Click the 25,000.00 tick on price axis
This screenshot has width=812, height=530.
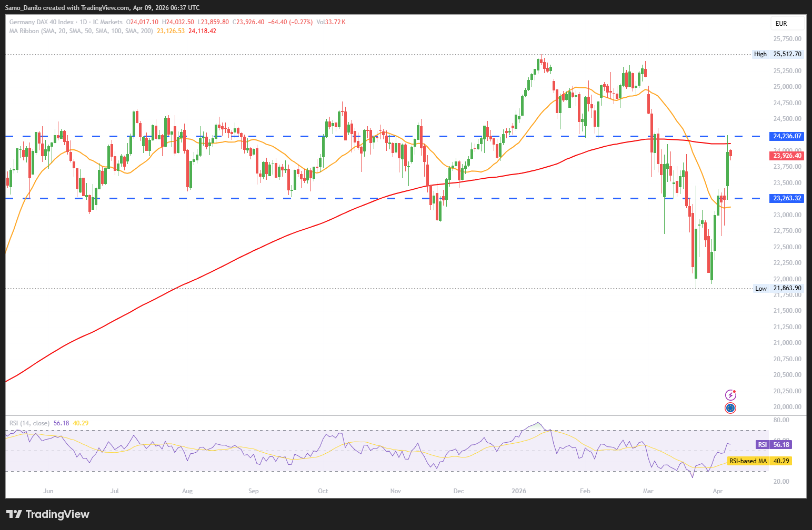coord(787,87)
